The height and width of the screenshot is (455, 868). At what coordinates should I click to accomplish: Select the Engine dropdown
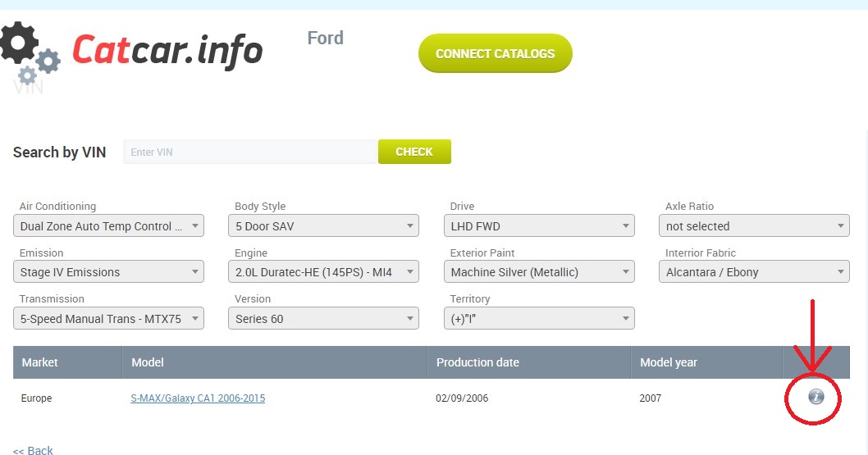pyautogui.click(x=323, y=272)
